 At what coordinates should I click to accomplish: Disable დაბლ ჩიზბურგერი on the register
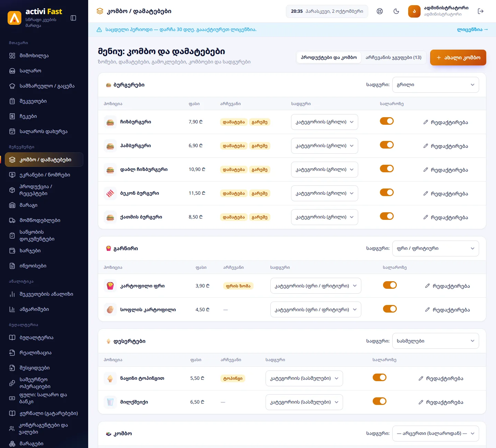pyautogui.click(x=387, y=169)
